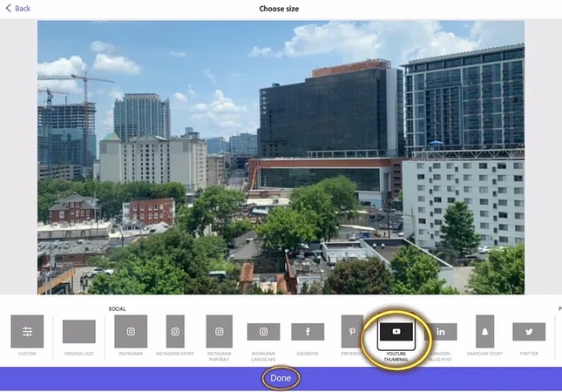
Task: Click the Social category heading
Action: coord(117,308)
